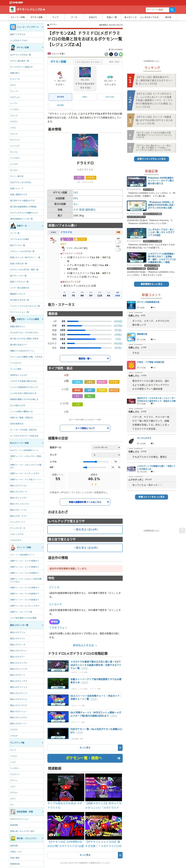
Task: Click the ドラゴン type badge under ドラミドロ image
Action: pyautogui.click(x=91, y=178)
